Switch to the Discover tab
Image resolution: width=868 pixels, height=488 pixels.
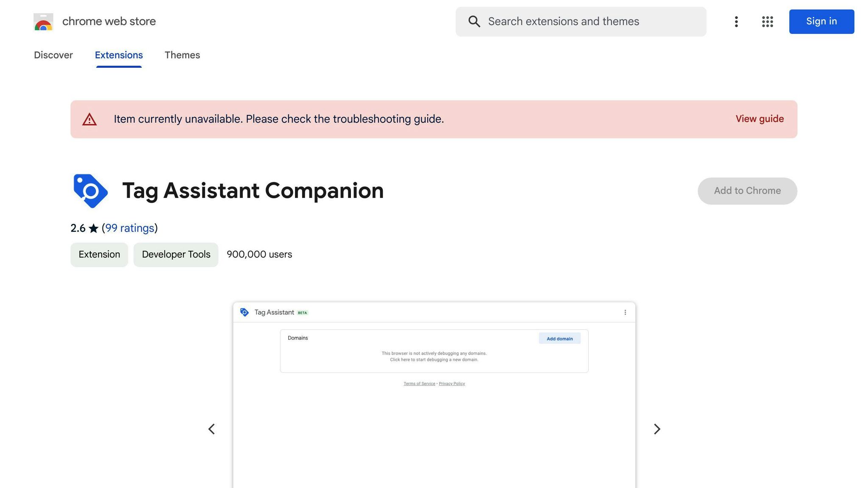[x=53, y=55]
